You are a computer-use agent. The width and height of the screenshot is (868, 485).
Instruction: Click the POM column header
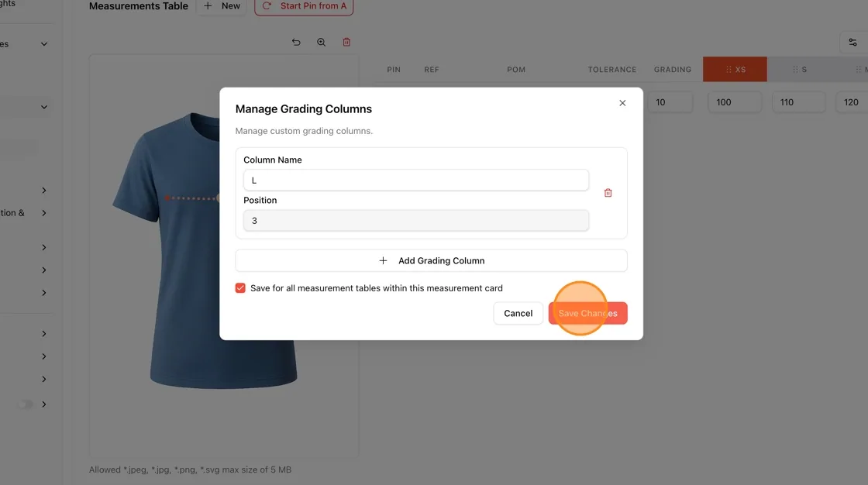[516, 69]
